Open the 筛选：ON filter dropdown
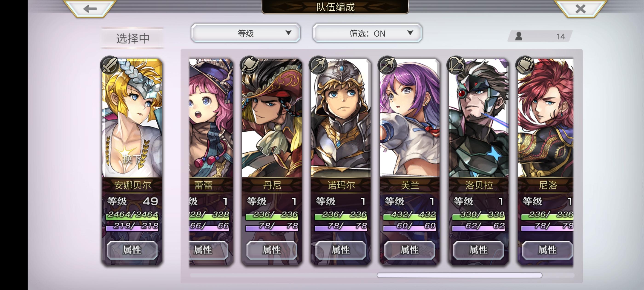This screenshot has height=290, width=644. pyautogui.click(x=367, y=33)
